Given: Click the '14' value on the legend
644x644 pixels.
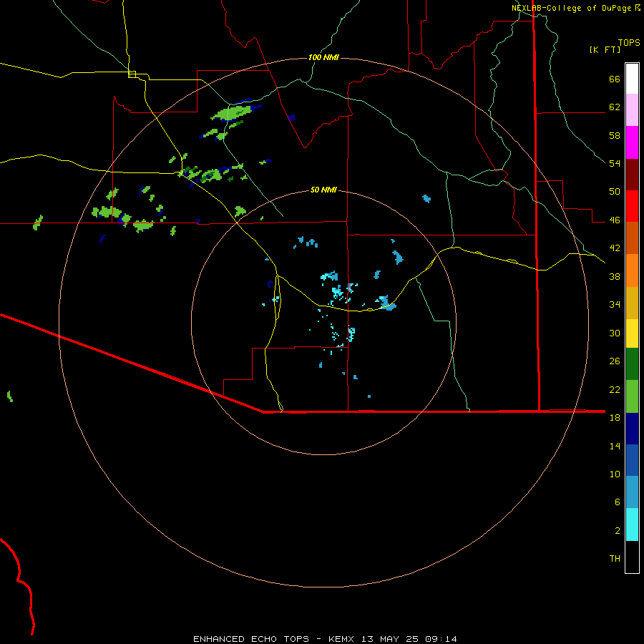Looking at the screenshot, I should 615,446.
